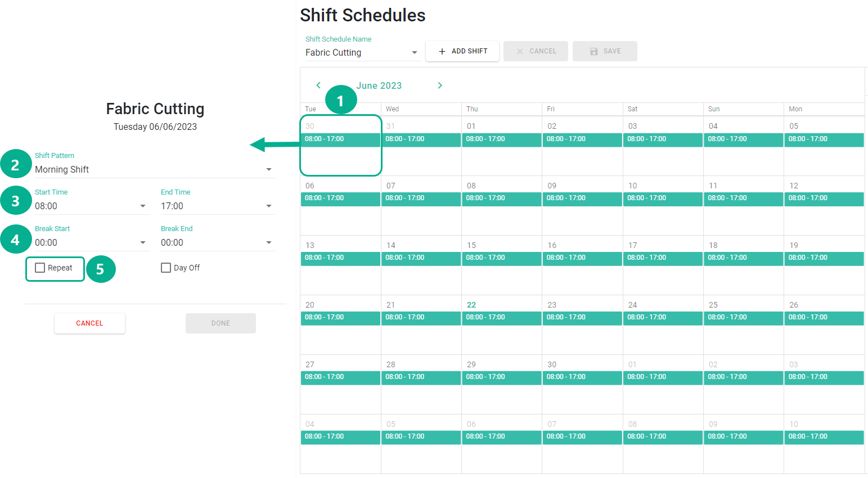
Task: Click the green step 2 circle marker
Action: (16, 164)
